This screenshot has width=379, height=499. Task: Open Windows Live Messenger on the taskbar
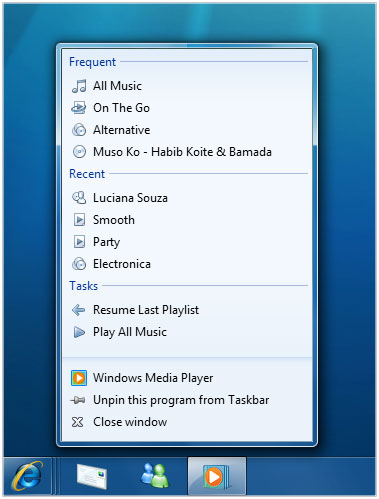[154, 476]
